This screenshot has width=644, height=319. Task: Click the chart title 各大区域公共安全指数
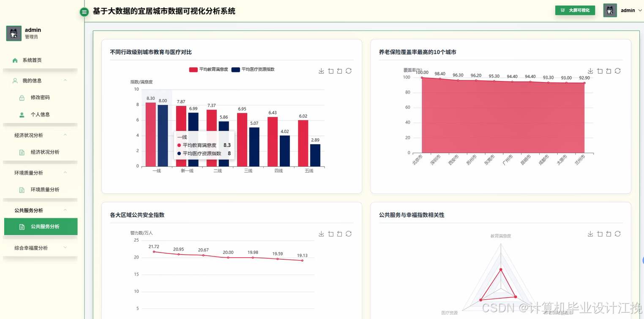point(137,215)
